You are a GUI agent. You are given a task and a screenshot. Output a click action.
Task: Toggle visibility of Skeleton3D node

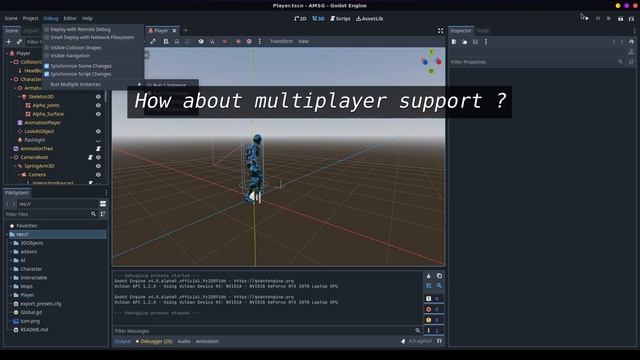point(98,97)
